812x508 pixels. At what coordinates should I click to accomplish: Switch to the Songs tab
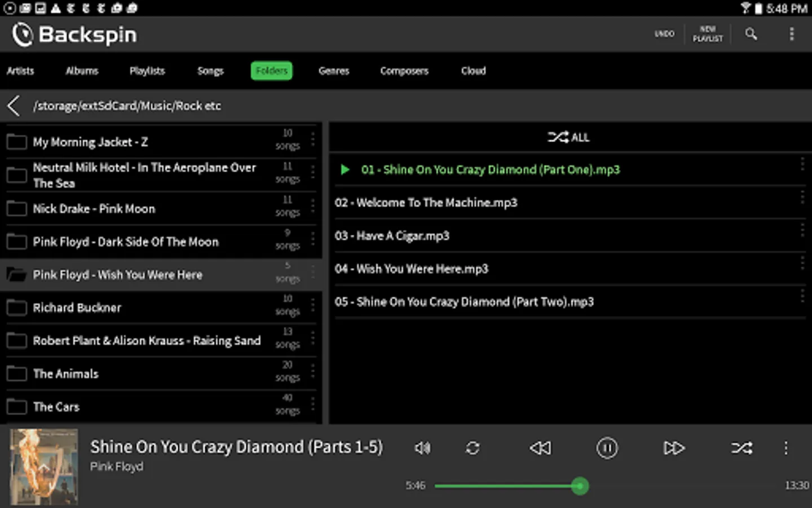tap(210, 71)
